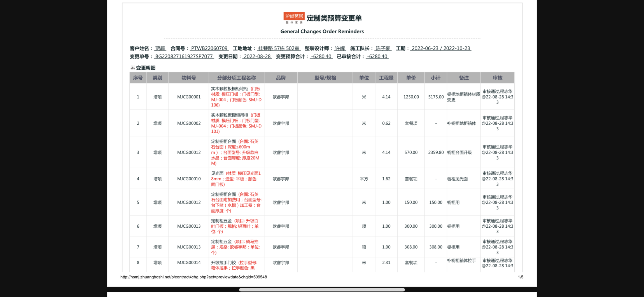Click the 沪尚茗居 orange logo
Image resolution: width=644 pixels, height=297 pixels.
(x=294, y=18)
